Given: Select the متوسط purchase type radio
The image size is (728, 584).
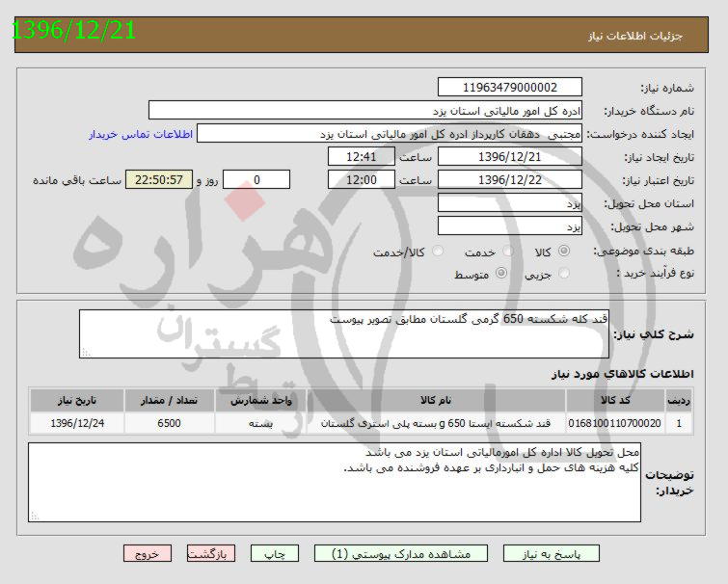Looking at the screenshot, I should (501, 274).
